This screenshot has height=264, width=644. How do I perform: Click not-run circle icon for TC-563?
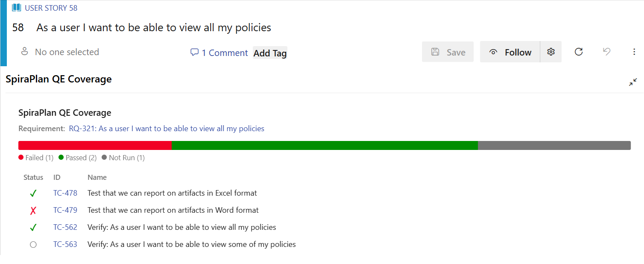[33, 245]
